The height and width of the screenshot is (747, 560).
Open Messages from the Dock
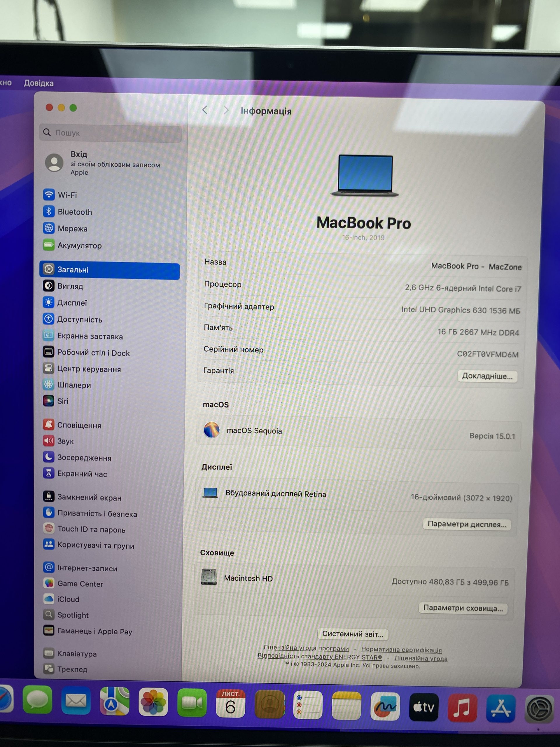[37, 699]
